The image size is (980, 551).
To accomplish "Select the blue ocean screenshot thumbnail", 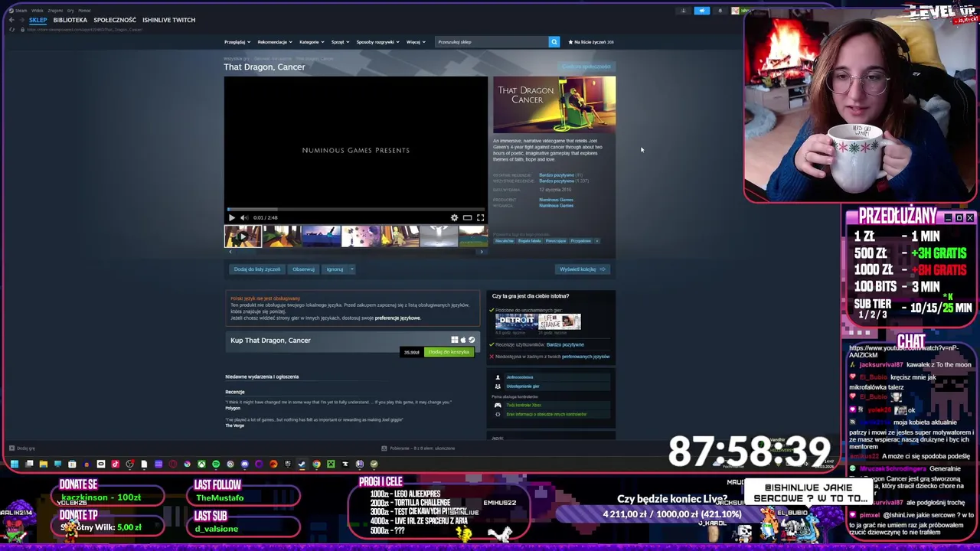I will tap(321, 236).
